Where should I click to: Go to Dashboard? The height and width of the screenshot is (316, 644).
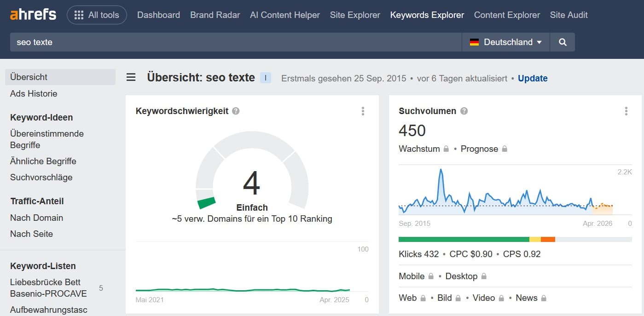coord(158,15)
